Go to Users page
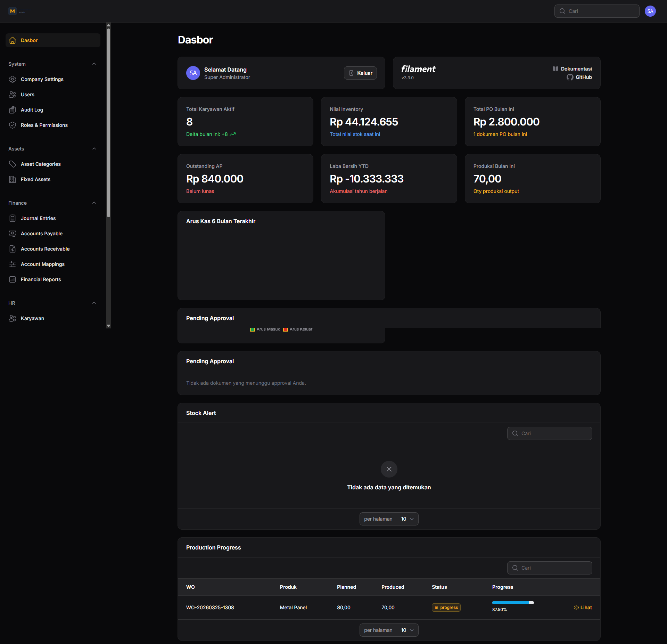This screenshot has width=667, height=644. pos(53,95)
